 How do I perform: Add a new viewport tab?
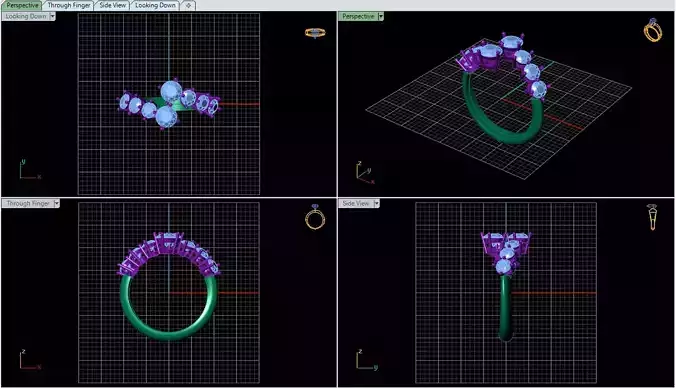[188, 5]
